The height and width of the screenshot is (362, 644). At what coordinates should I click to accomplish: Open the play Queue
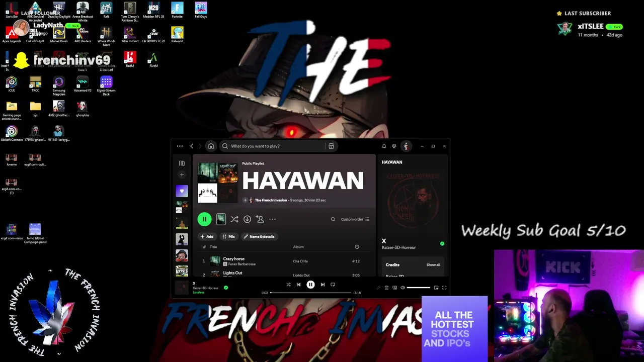click(x=386, y=288)
